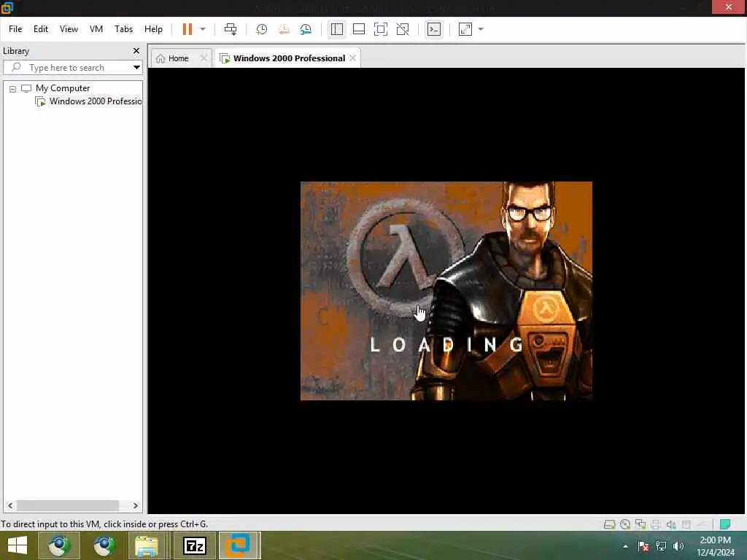Click the hard disk status icon
The width and height of the screenshot is (747, 560).
(609, 524)
